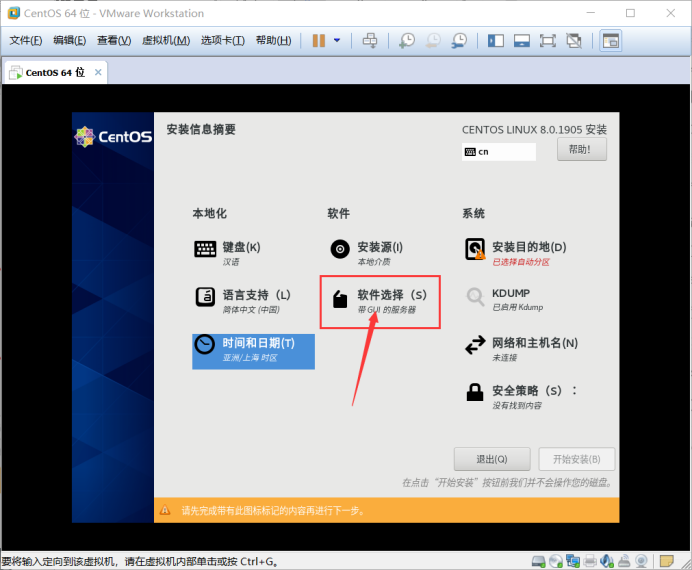The height and width of the screenshot is (570, 692).
Task: Click the cn keyboard layout indicator
Action: tap(499, 152)
